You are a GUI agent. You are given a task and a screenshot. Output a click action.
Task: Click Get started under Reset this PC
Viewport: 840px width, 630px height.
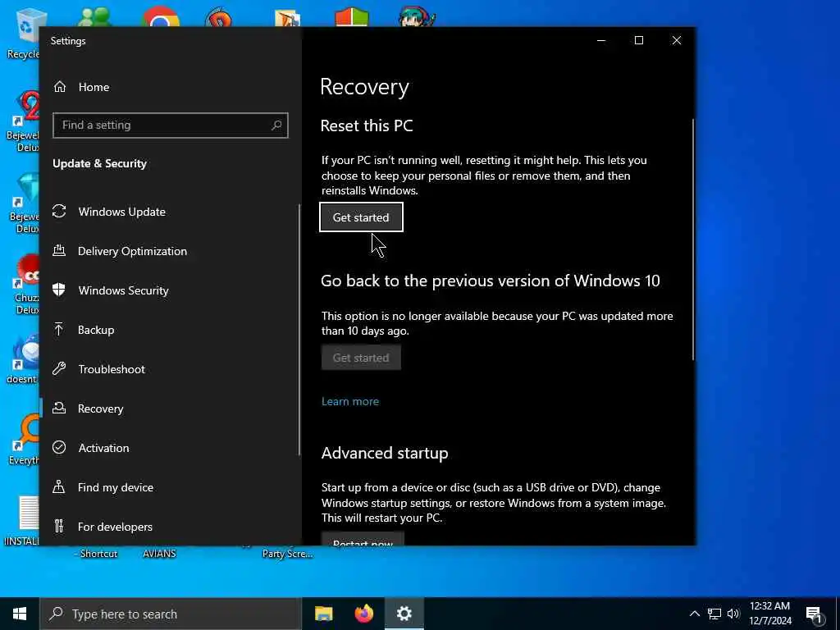pos(361,217)
